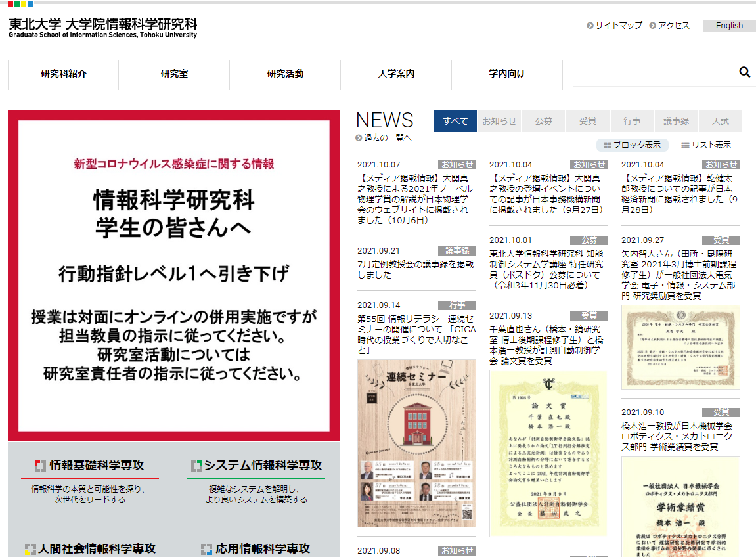Viewport: 756px width, 557px height.
Task: Click the 2021.09.08 date text
Action: [378, 550]
